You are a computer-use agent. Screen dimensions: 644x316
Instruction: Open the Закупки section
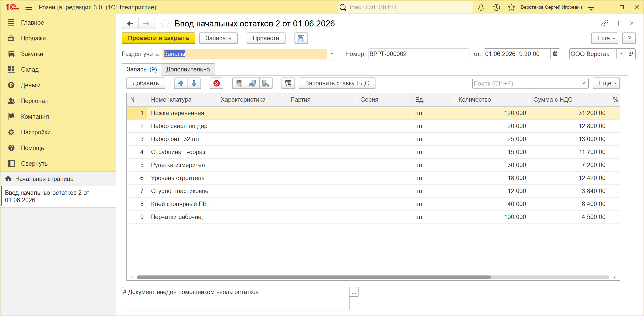pyautogui.click(x=32, y=54)
